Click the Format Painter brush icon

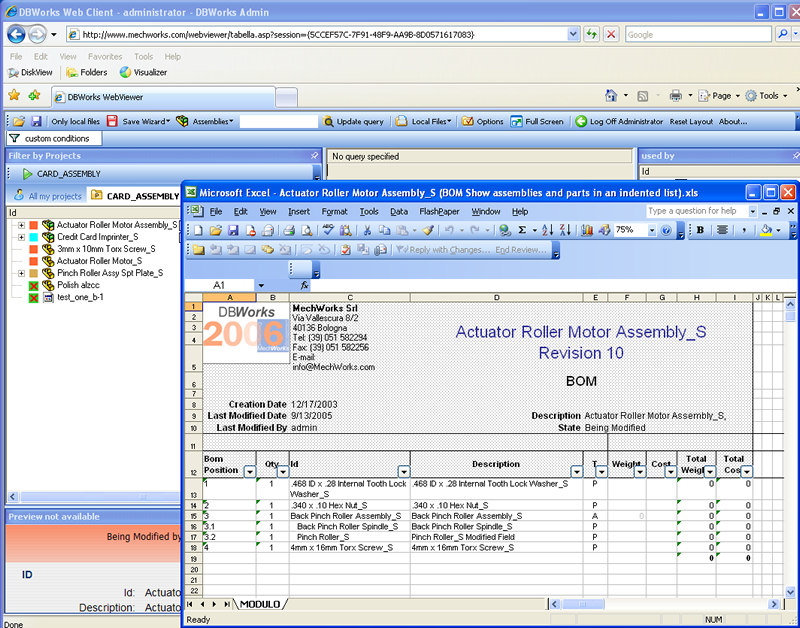click(x=429, y=231)
